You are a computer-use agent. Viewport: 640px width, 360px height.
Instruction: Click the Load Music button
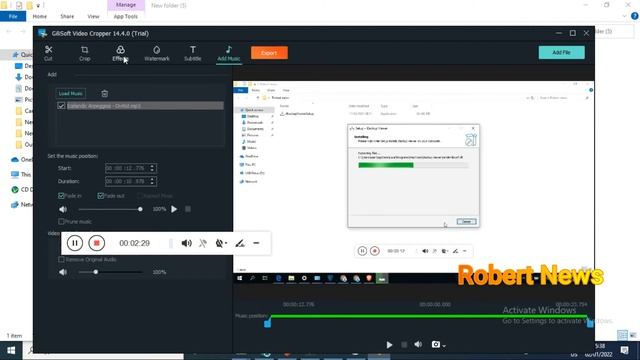(71, 93)
